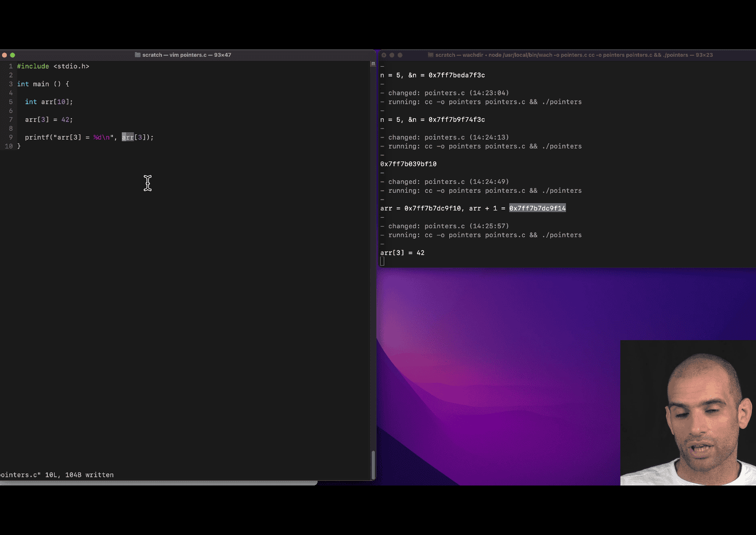756x535 pixels.
Task: Click the vim pointers.c window title text
Action: (186, 55)
